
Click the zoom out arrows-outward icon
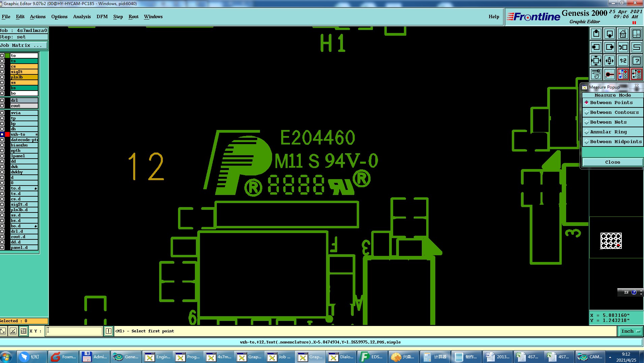coord(610,61)
